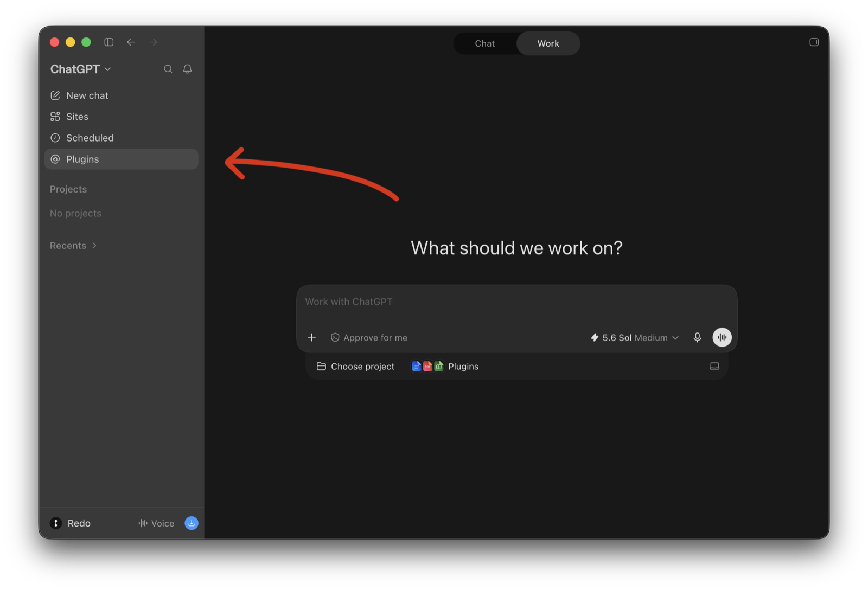Go forward with the right arrow
Image resolution: width=868 pixels, height=590 pixels.
click(x=153, y=42)
